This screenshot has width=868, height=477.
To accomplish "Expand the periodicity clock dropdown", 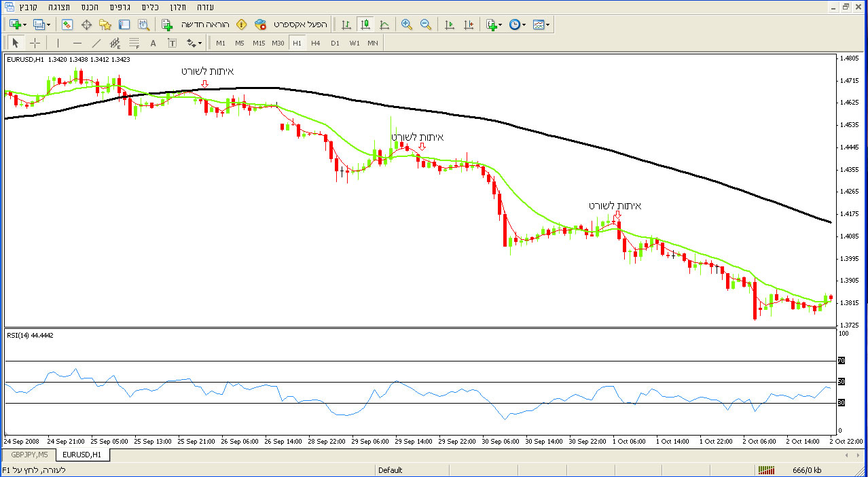I will [524, 24].
